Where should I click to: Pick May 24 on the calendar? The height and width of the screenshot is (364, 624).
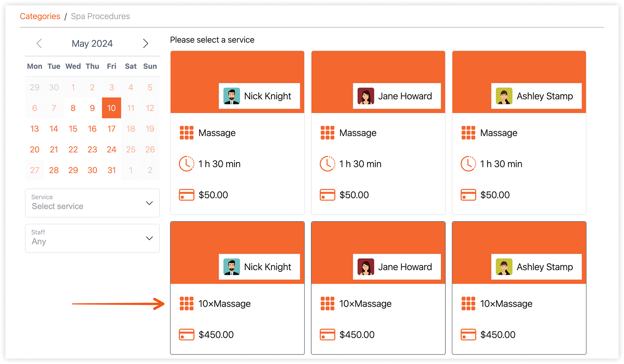tap(112, 149)
